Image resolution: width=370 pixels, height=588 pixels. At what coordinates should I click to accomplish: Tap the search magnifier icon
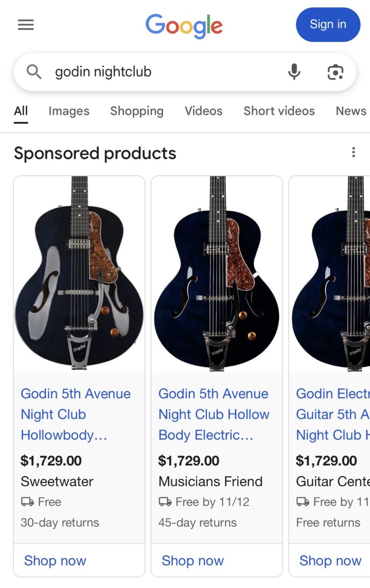(x=34, y=72)
